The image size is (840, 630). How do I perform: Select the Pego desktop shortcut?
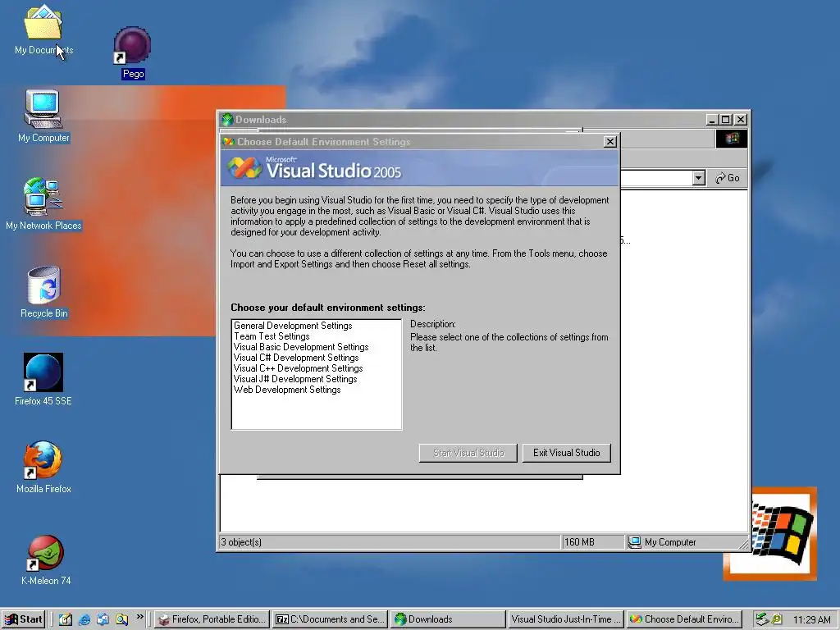(x=133, y=53)
